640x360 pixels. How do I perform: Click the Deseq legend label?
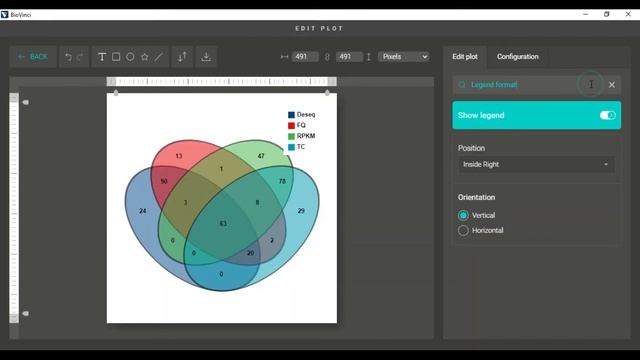(306, 115)
